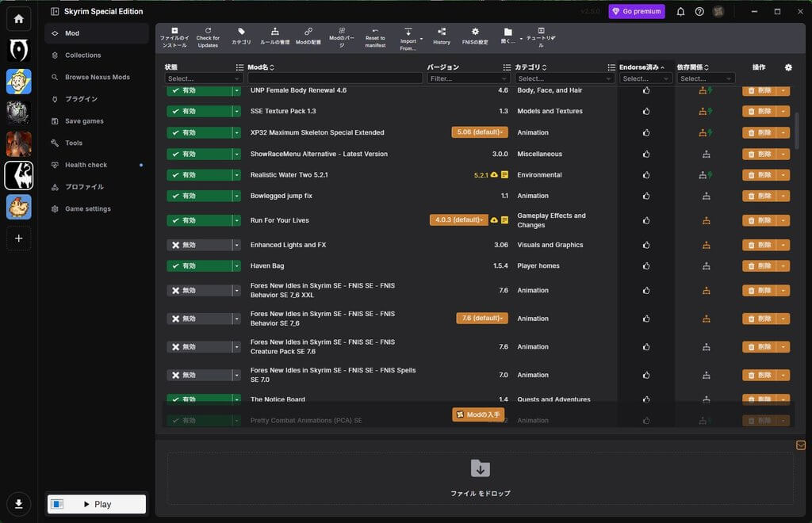Viewport: 812px width, 523px height.
Task: Open Save games in sidebar
Action: [96, 121]
